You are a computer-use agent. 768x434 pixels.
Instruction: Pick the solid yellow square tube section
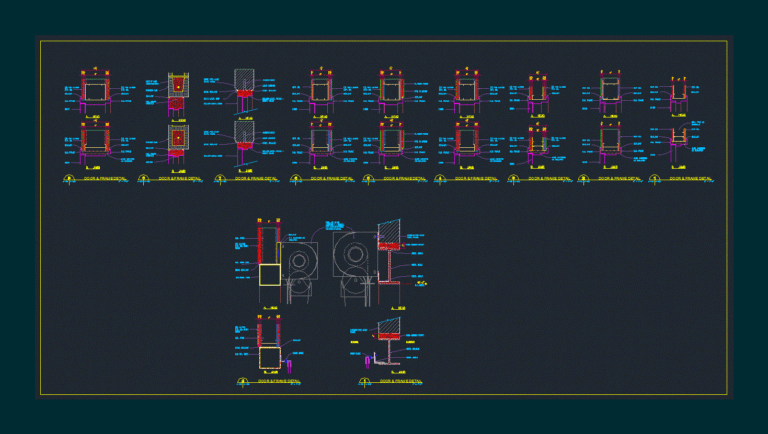pyautogui.click(x=270, y=274)
